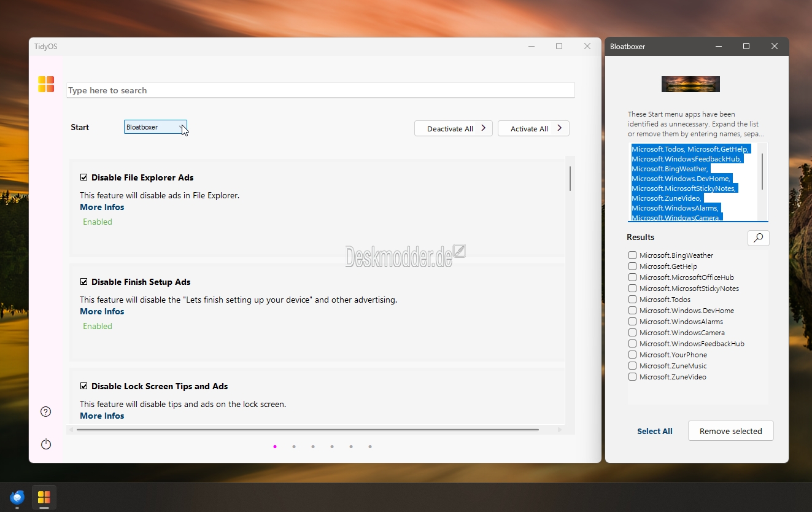Go to the fifth page dot
The height and width of the screenshot is (512, 812).
tap(351, 447)
